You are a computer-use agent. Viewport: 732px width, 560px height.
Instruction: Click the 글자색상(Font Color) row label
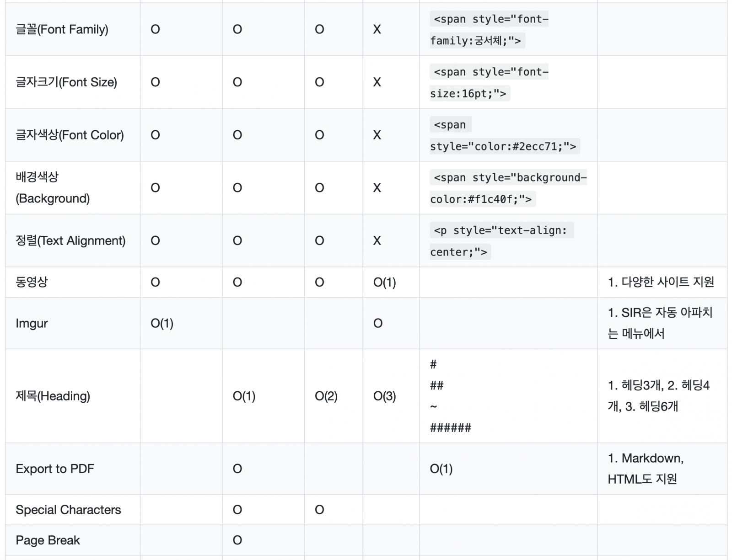click(x=70, y=135)
